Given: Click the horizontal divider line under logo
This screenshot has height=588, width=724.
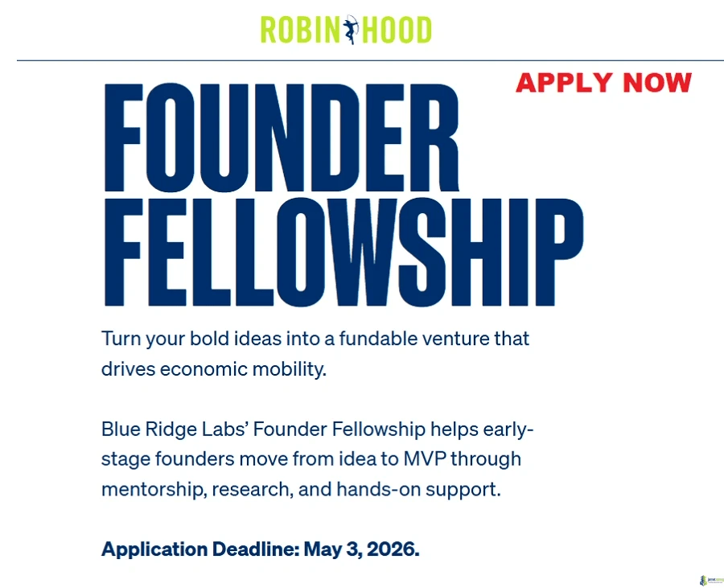Looking at the screenshot, I should click(370, 60).
